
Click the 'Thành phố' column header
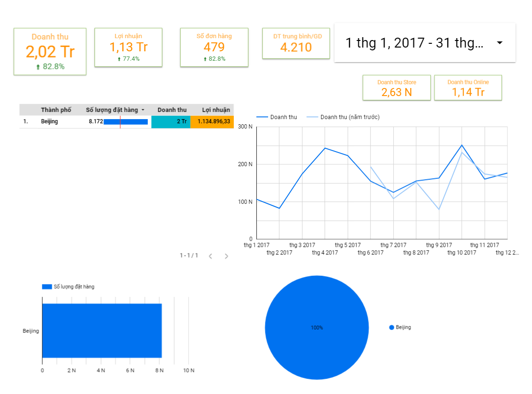tap(56, 110)
